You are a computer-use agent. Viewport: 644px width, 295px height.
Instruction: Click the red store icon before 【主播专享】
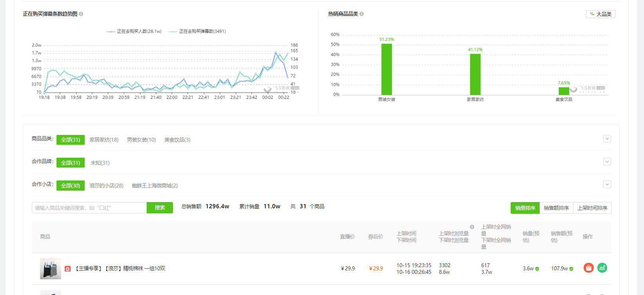point(67,269)
